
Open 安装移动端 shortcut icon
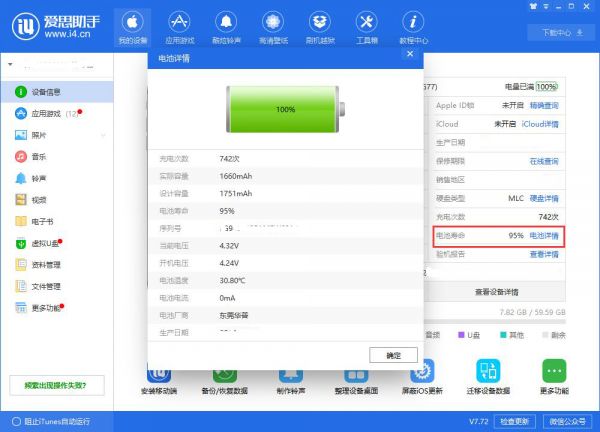click(159, 379)
